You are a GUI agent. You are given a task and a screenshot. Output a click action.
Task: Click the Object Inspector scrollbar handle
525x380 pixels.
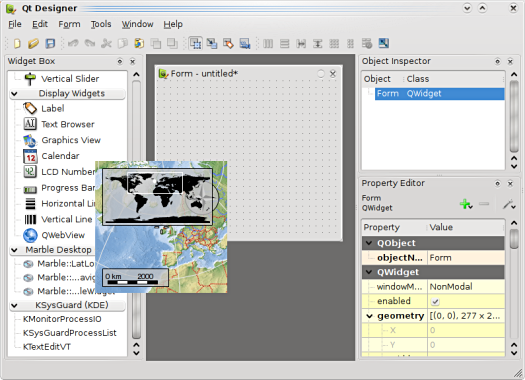click(514, 116)
